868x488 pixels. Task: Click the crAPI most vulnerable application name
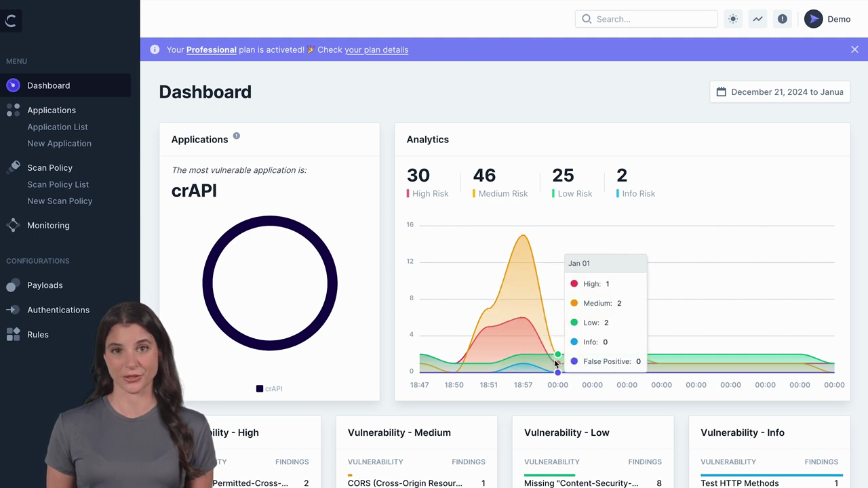coord(194,190)
